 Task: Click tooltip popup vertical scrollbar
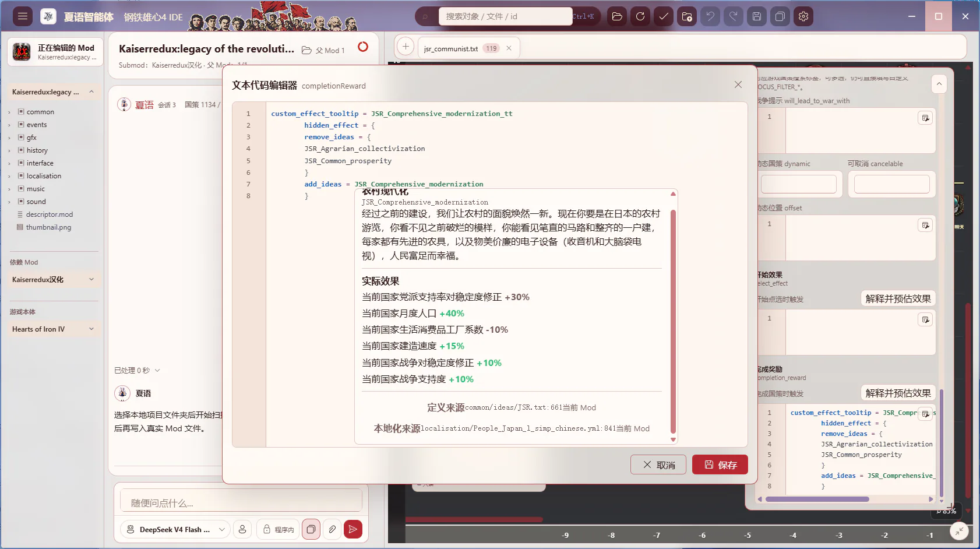click(673, 322)
